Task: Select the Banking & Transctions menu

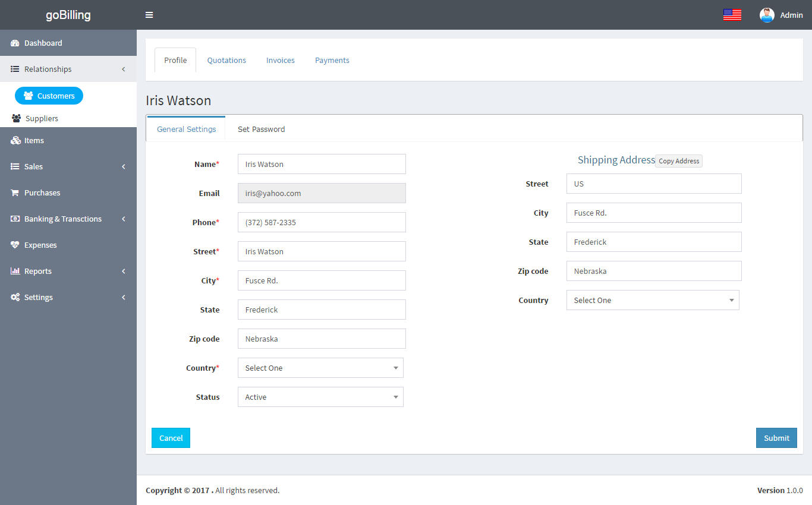Action: tap(63, 219)
